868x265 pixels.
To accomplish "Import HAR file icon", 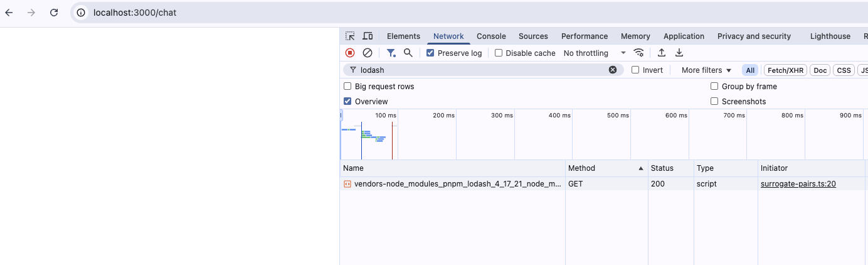I will 661,53.
